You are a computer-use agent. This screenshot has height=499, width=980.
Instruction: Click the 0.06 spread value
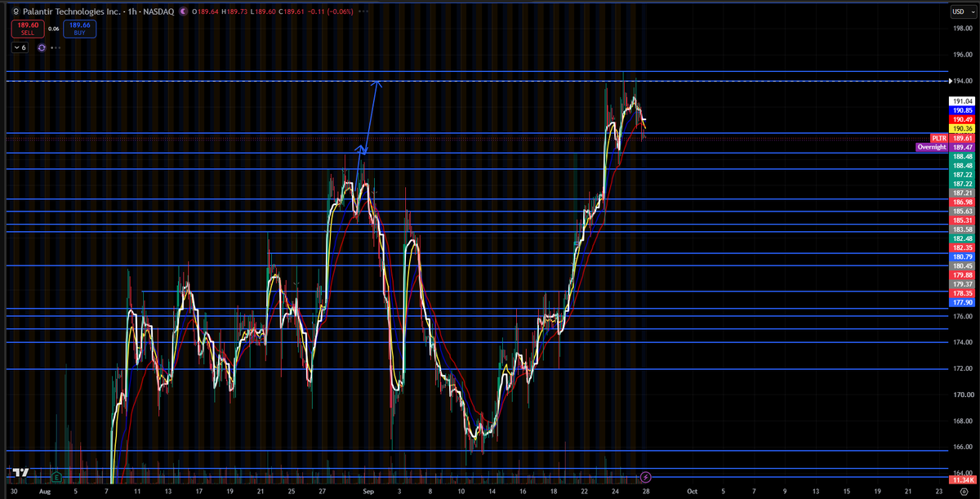click(x=54, y=29)
